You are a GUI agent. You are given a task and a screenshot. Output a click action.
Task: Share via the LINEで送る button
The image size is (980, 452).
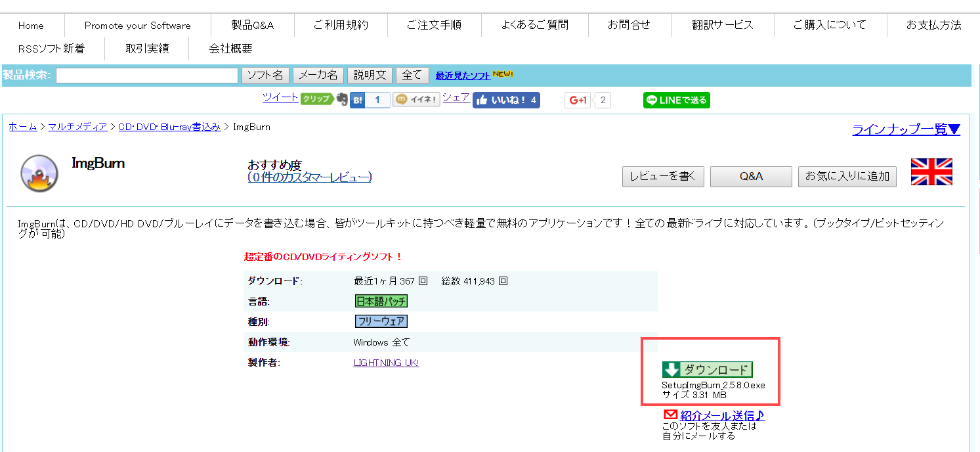pyautogui.click(x=676, y=100)
